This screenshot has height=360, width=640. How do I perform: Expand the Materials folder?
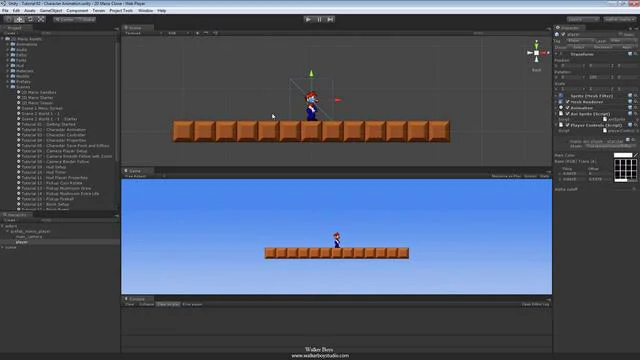8,71
